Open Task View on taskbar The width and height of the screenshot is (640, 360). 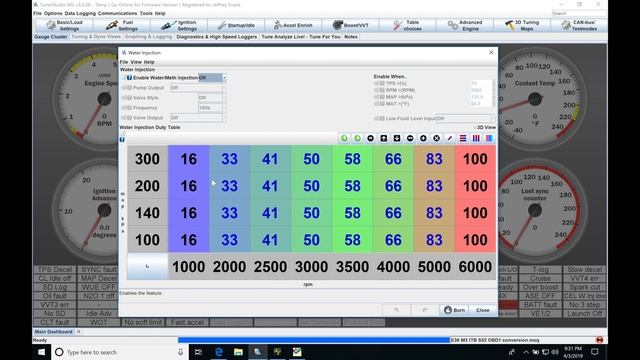point(198,352)
